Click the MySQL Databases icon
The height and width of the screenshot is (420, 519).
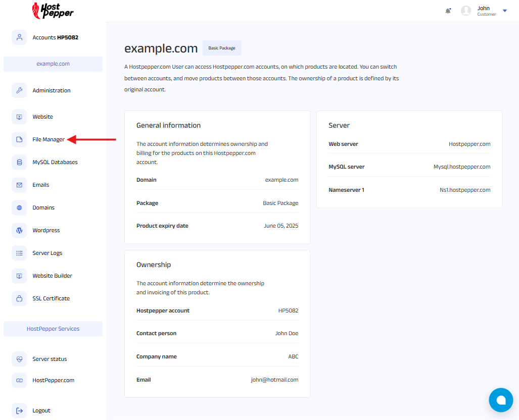click(19, 162)
